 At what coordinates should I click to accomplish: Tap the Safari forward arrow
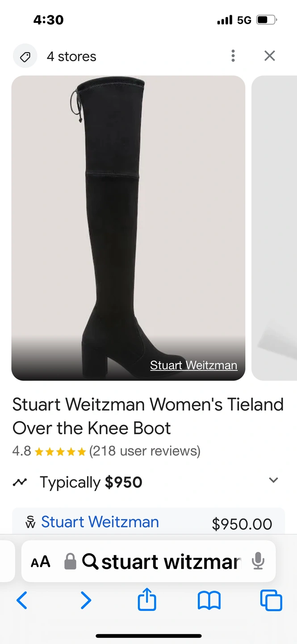[x=85, y=600]
